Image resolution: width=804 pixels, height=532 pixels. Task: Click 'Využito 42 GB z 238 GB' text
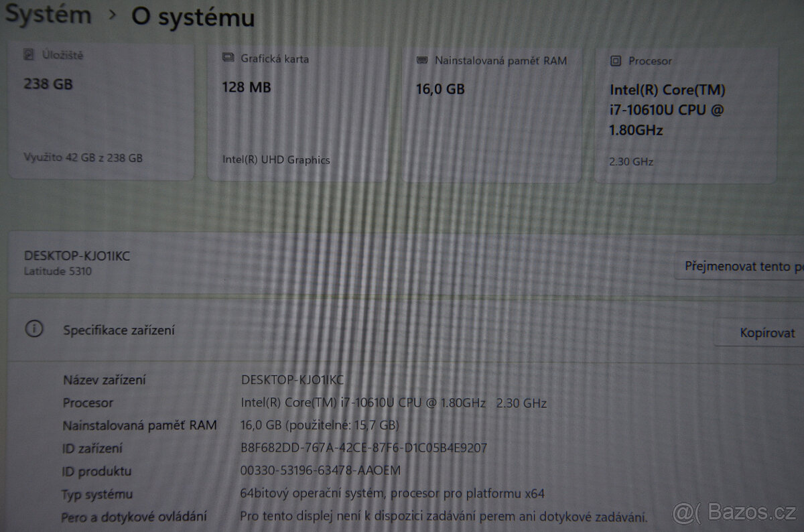(x=83, y=158)
